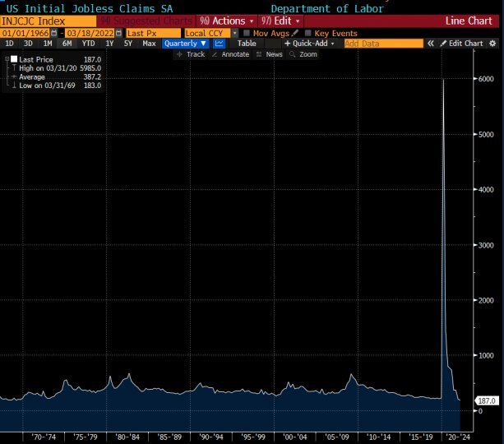
Task: Activate the Zoom magnifier tool
Action: [303, 54]
